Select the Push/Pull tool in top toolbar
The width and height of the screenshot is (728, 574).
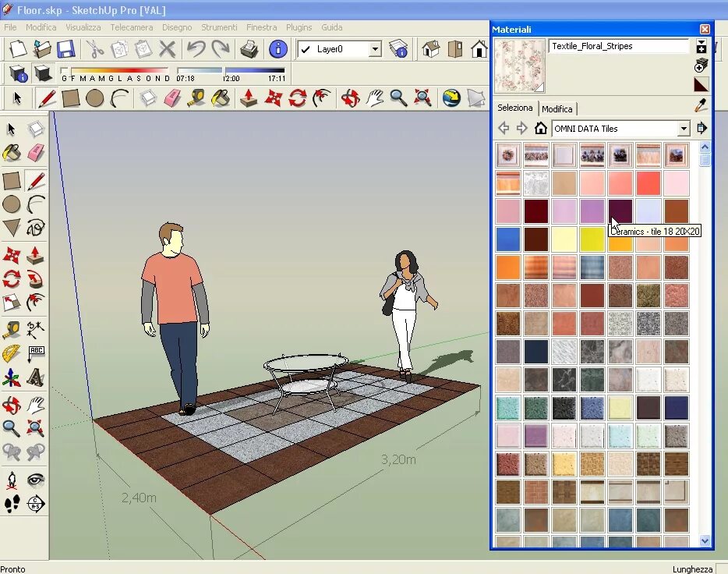(x=249, y=98)
